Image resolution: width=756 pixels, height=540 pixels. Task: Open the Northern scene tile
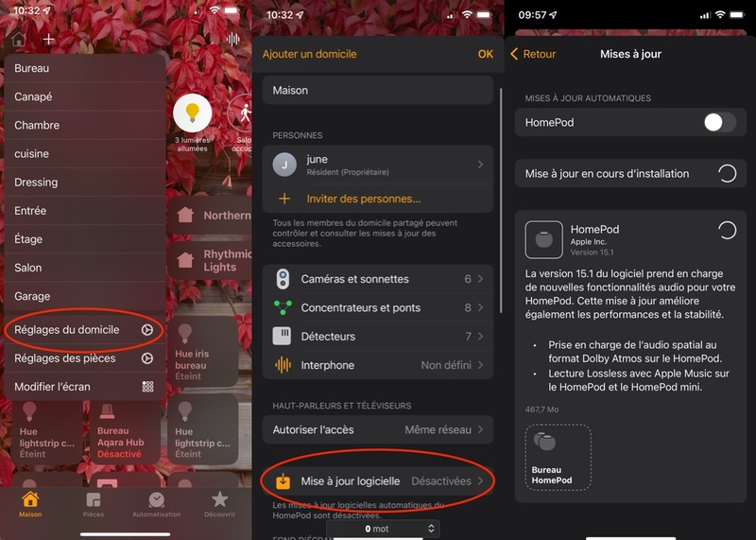click(210, 216)
